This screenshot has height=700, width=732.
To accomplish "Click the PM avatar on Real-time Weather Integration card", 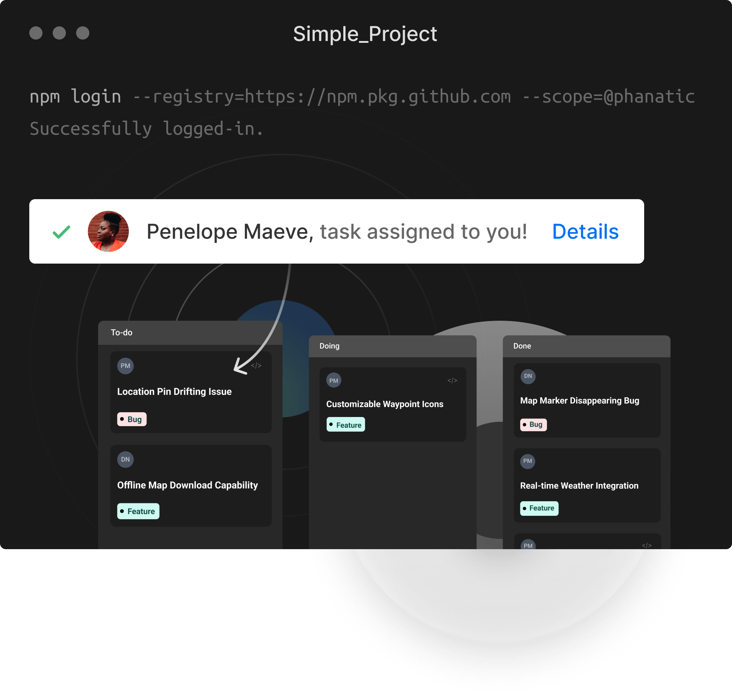I will pos(527,461).
